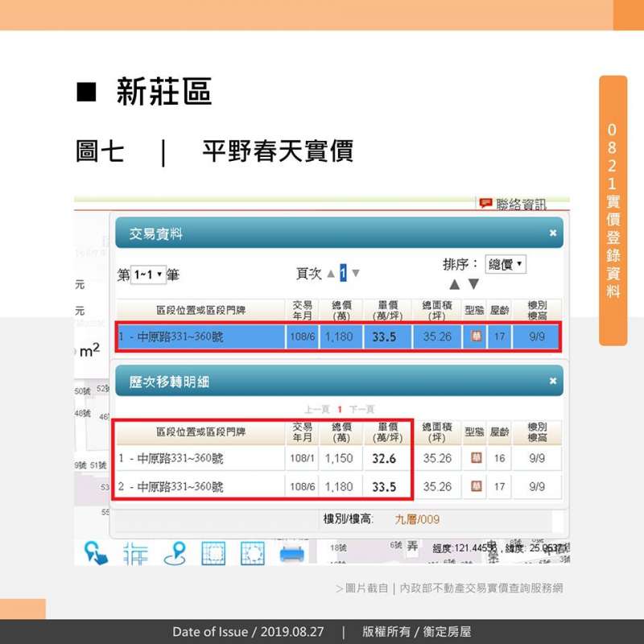The height and width of the screenshot is (644, 644).
Task: Click the sort ascending triangle under 排序
Action: tap(454, 284)
